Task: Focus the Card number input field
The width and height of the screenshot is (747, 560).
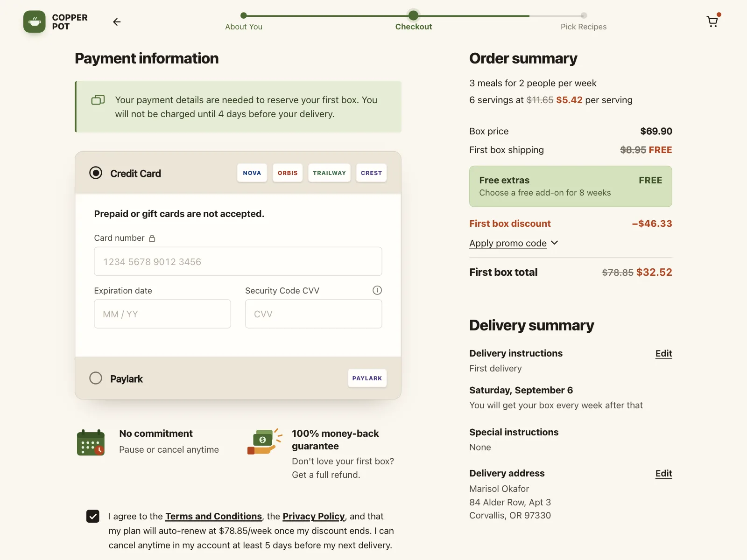Action: (238, 261)
